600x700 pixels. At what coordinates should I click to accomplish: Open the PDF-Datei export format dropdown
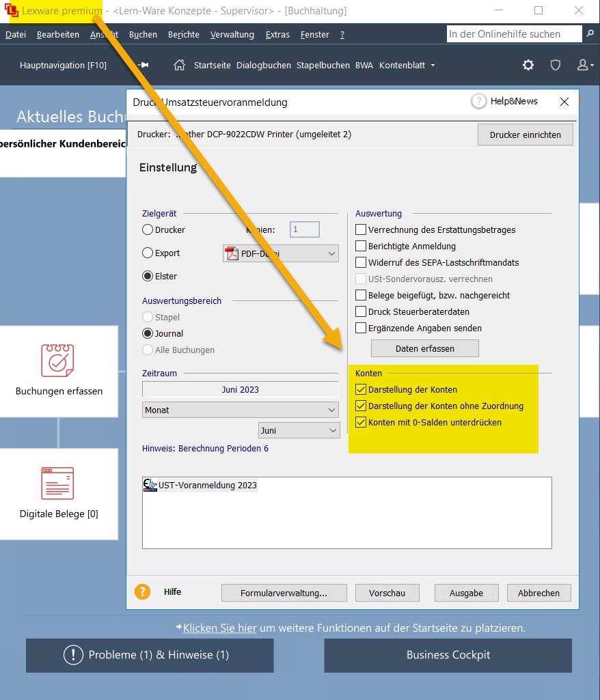281,253
